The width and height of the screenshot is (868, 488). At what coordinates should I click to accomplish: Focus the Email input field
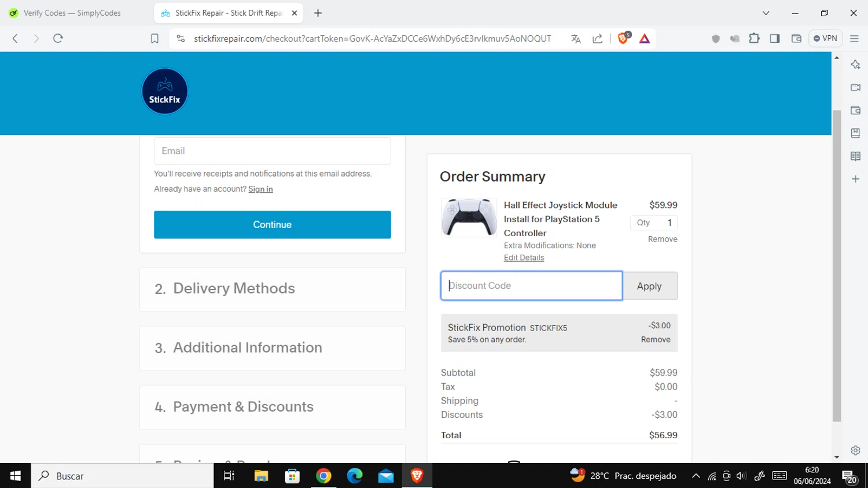pyautogui.click(x=272, y=151)
